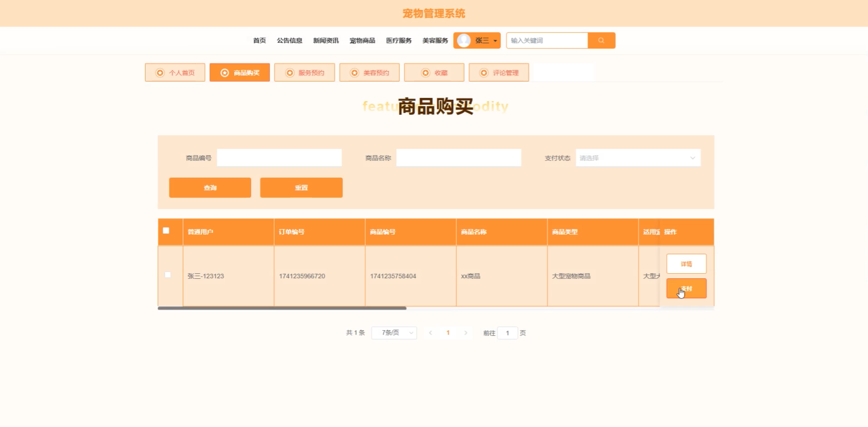Focus the 输入关键词 search field
Viewport: 868px width, 427px height.
(x=547, y=40)
